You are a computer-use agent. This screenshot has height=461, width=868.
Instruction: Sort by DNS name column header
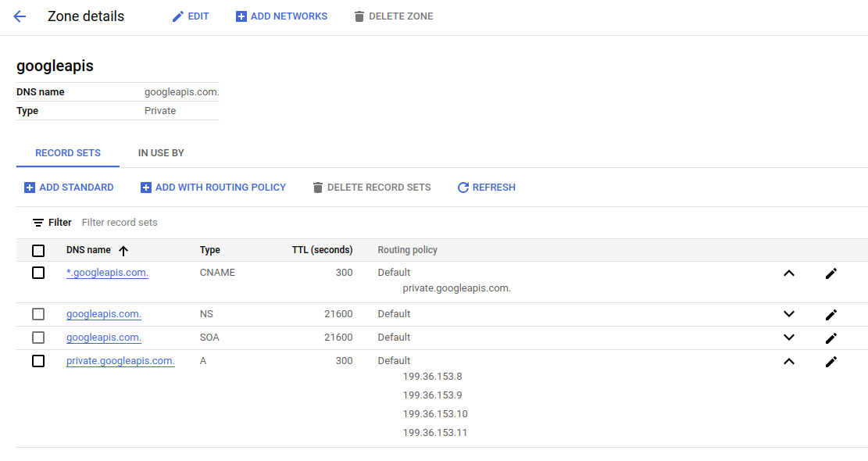tap(88, 250)
